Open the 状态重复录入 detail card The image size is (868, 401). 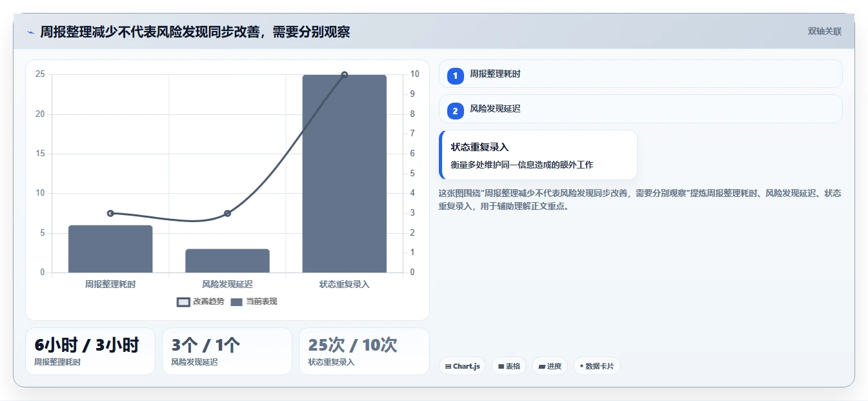538,155
